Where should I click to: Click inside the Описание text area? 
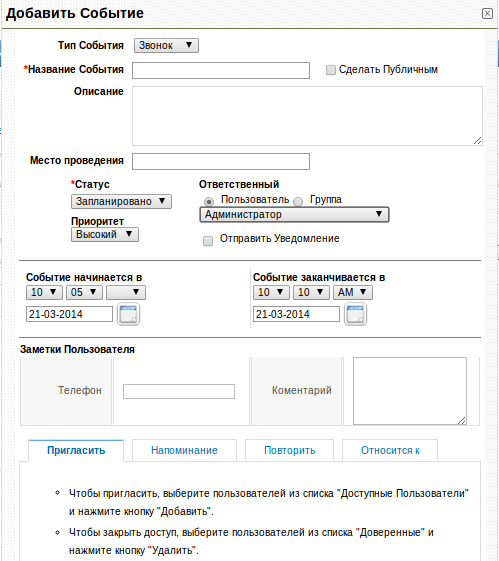coord(307,116)
